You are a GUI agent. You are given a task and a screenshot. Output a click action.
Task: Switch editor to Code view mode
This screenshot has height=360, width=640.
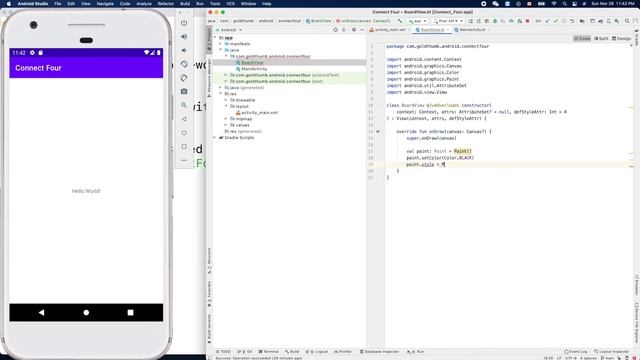pyautogui.click(x=582, y=38)
